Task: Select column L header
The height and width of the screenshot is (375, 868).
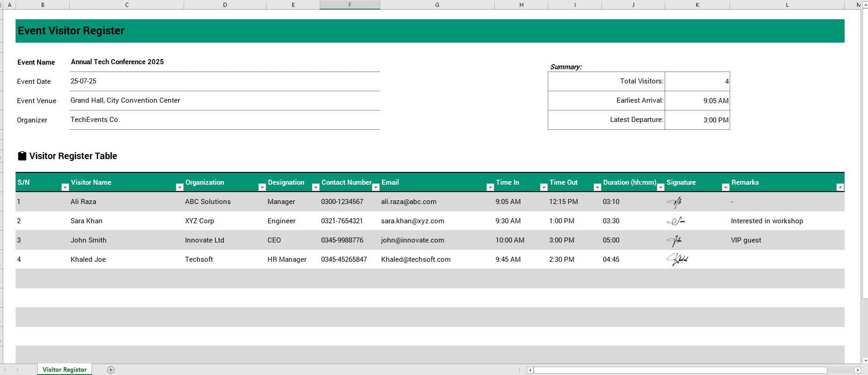Action: tap(787, 5)
